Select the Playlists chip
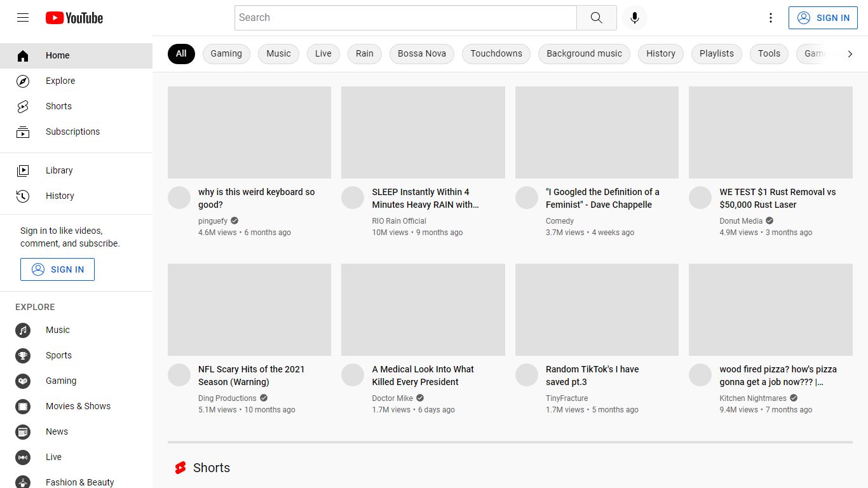Image resolution: width=868 pixels, height=488 pixels. click(x=717, y=54)
